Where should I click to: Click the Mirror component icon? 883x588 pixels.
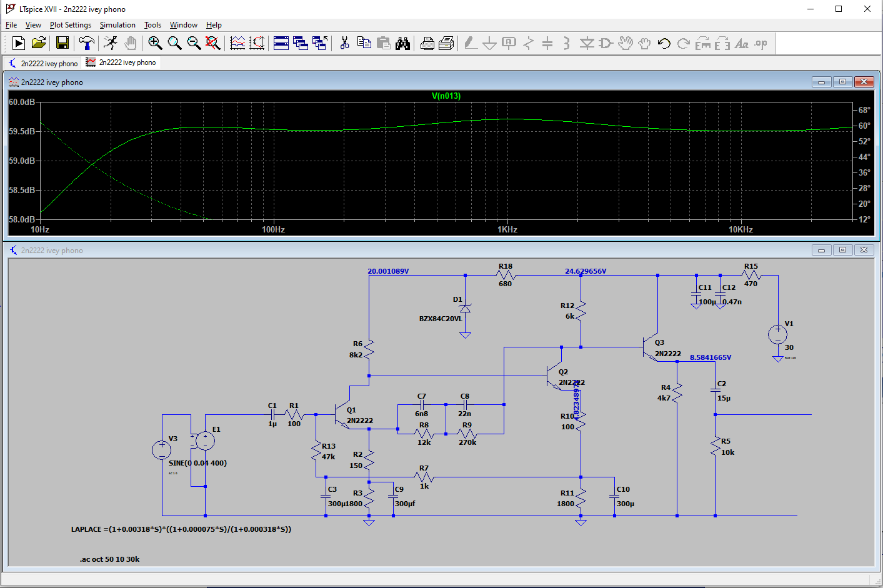tap(722, 43)
